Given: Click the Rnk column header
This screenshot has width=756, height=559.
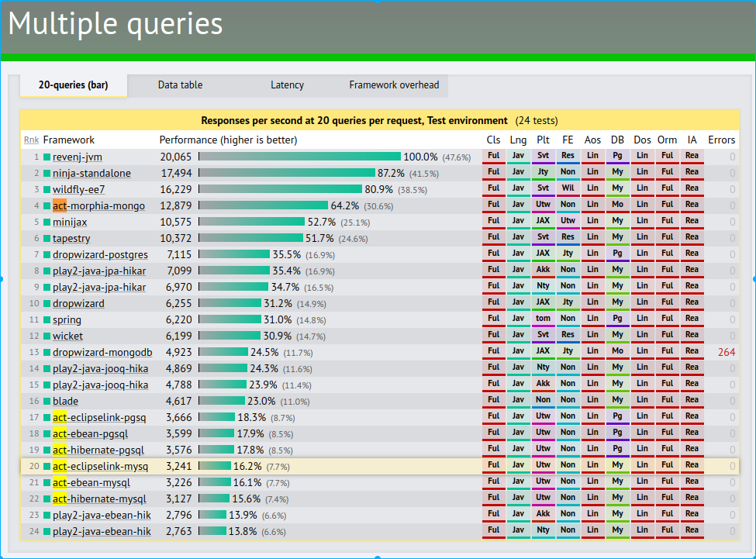Looking at the screenshot, I should tap(31, 140).
